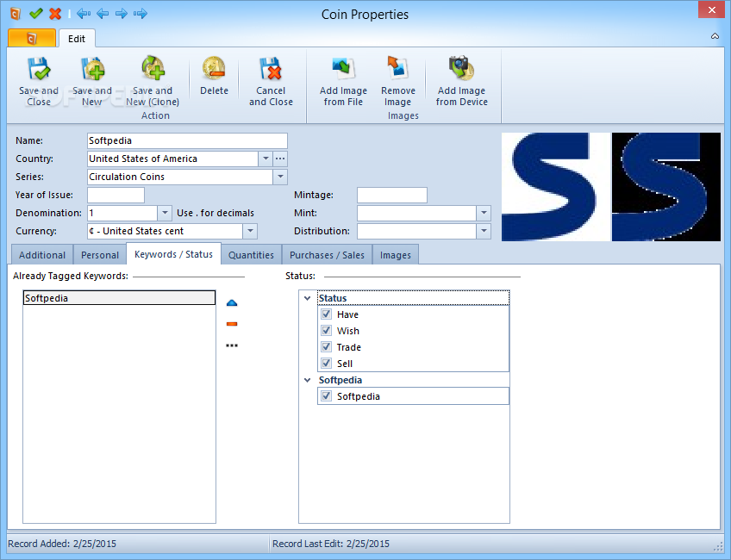Viewport: 731px width, 560px height.
Task: Click Cancel and Close ribbon button
Action: pyautogui.click(x=271, y=82)
